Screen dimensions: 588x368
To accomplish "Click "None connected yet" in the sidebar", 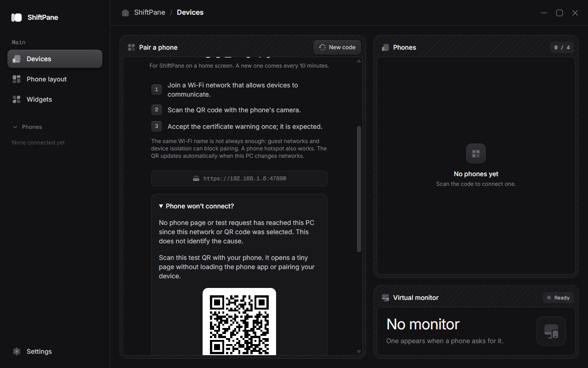I will (38, 143).
